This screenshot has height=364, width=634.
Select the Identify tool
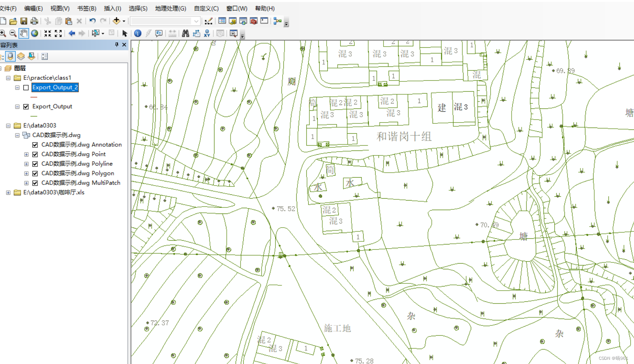[138, 33]
